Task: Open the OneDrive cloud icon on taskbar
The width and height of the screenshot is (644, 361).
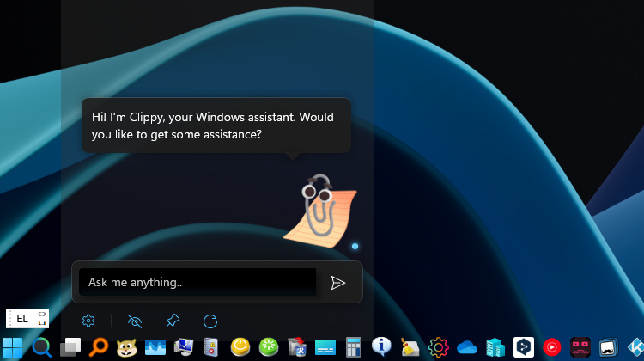Action: click(467, 347)
